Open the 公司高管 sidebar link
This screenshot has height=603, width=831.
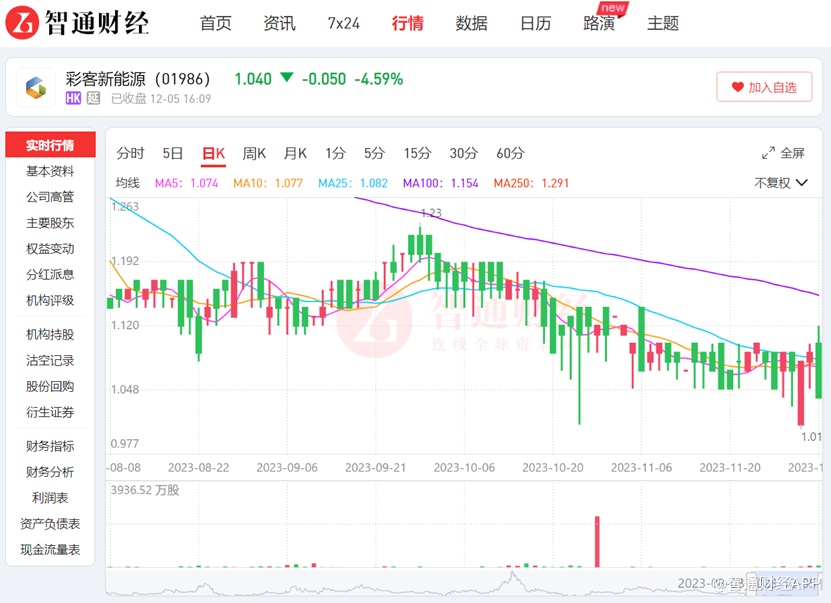click(50, 197)
